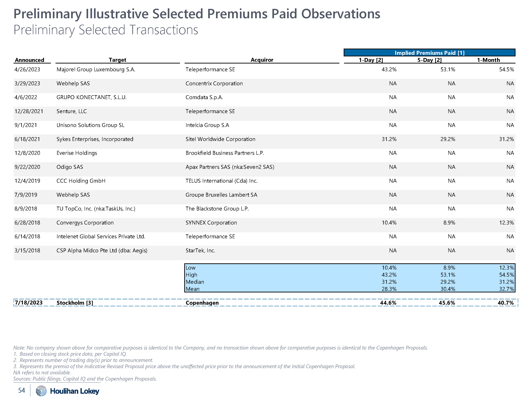Select the 5-Day [2] column header

pyautogui.click(x=429, y=60)
